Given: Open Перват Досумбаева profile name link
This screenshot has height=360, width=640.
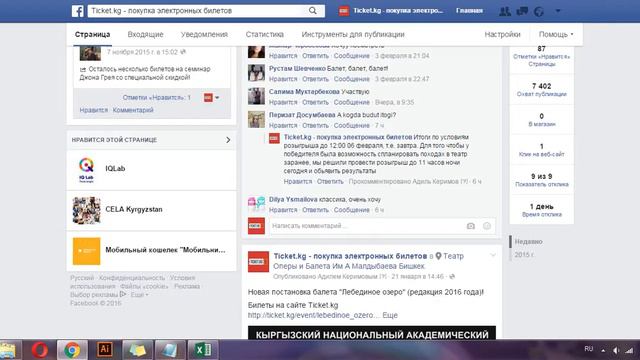Looking at the screenshot, I should (x=302, y=115).
